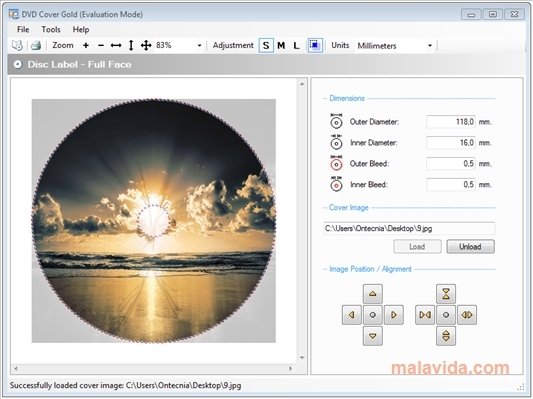The width and height of the screenshot is (533, 399).
Task: Click the Inner Diameter disc icon
Action: 336,142
